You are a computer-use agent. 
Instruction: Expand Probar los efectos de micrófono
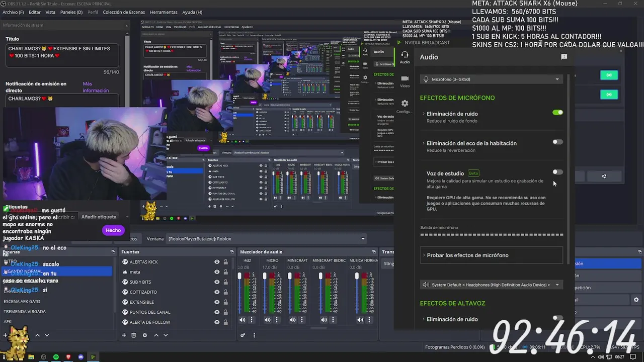(492, 255)
